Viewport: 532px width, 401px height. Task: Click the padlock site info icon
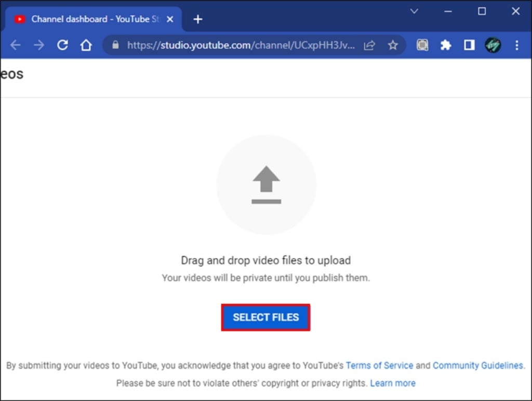click(115, 45)
